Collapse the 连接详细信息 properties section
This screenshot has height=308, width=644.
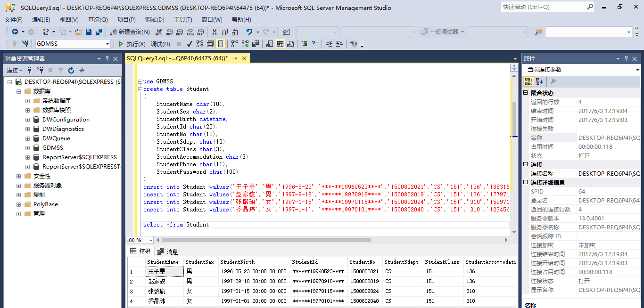[x=526, y=183]
